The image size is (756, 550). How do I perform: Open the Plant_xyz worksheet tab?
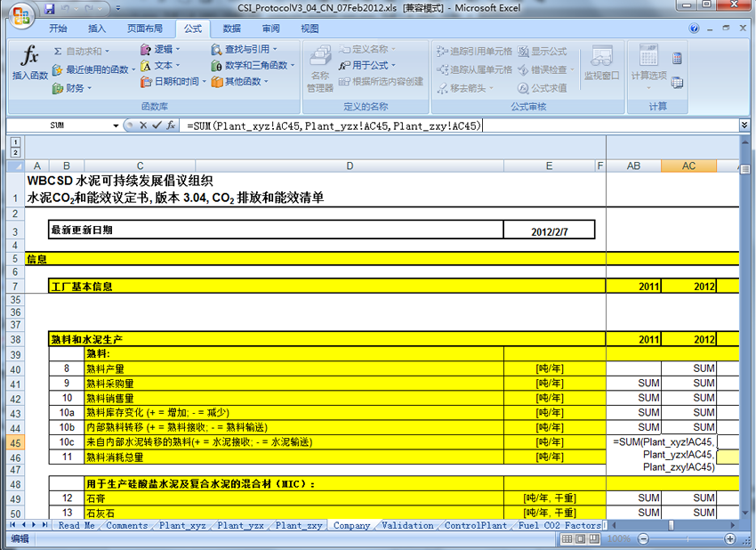click(182, 526)
